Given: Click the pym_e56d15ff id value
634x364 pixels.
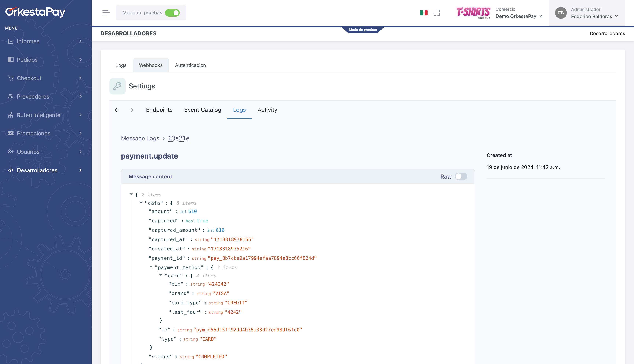Looking at the screenshot, I should click(248, 330).
